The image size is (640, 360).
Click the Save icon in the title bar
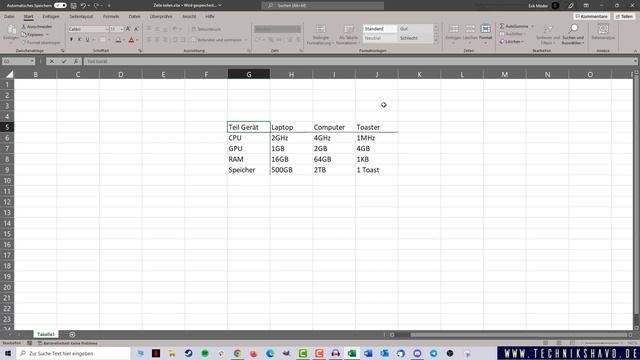point(73,5)
